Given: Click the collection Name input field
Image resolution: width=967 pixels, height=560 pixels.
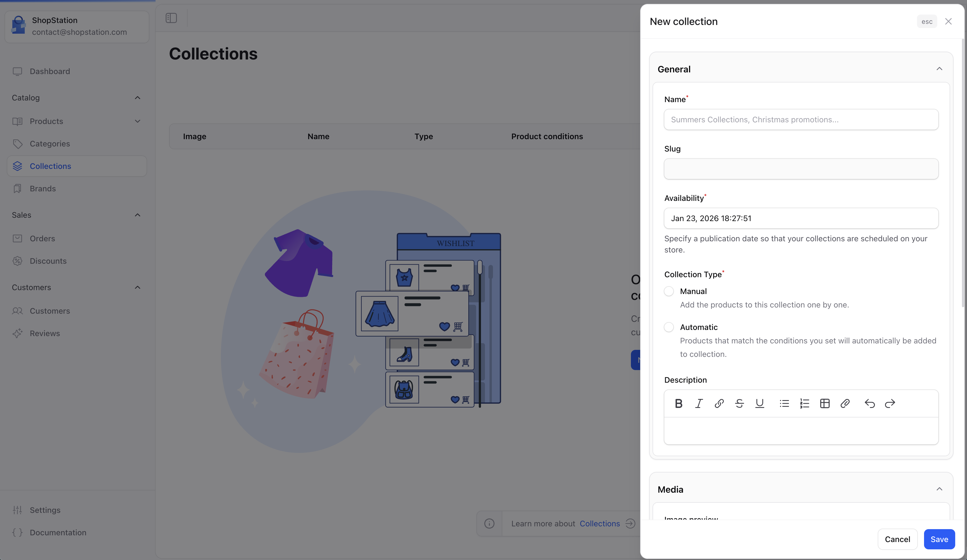Looking at the screenshot, I should coord(801,120).
